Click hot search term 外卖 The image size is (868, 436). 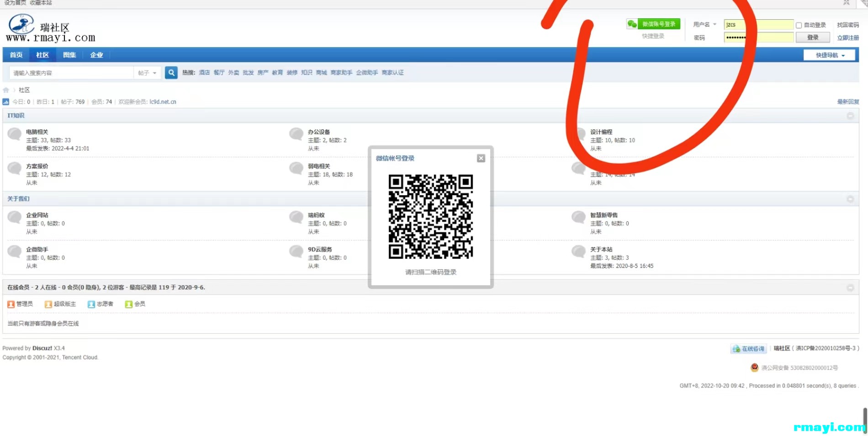[x=233, y=73]
